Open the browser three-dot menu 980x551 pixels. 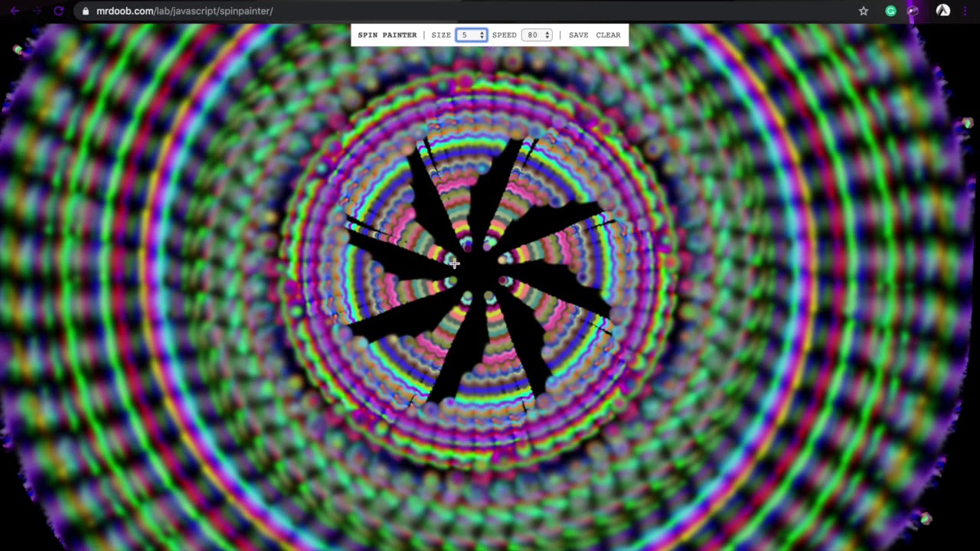[x=965, y=11]
